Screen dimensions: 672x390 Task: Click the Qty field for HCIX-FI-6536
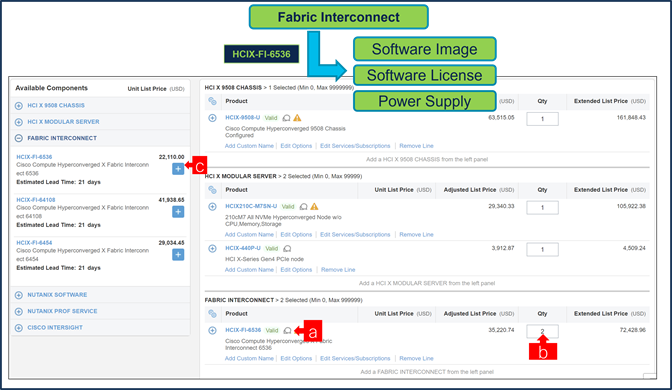tap(542, 331)
